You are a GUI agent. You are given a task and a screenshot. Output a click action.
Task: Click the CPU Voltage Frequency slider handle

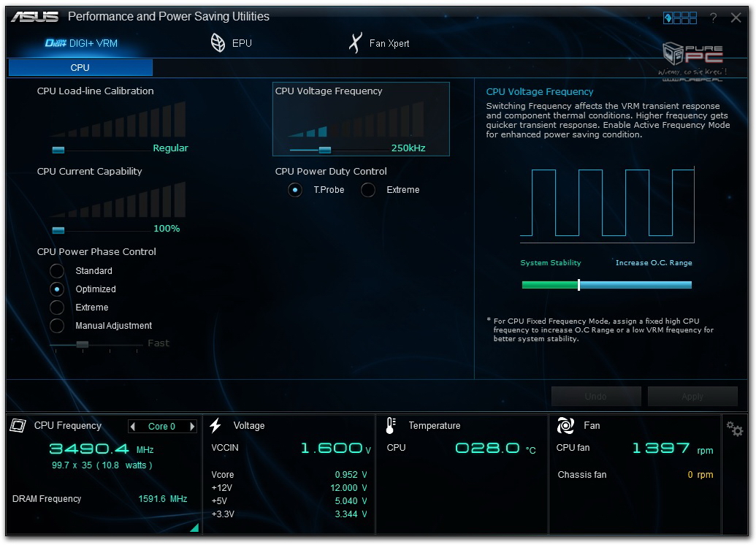(x=325, y=150)
